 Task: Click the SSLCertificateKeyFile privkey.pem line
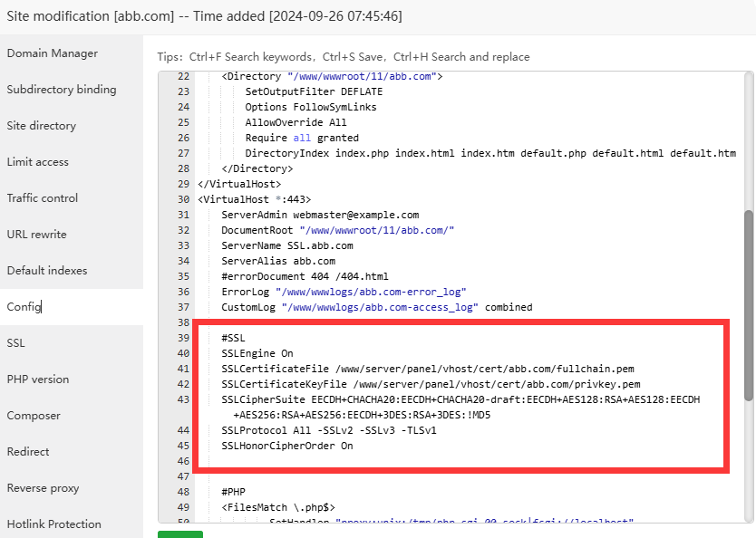click(431, 384)
